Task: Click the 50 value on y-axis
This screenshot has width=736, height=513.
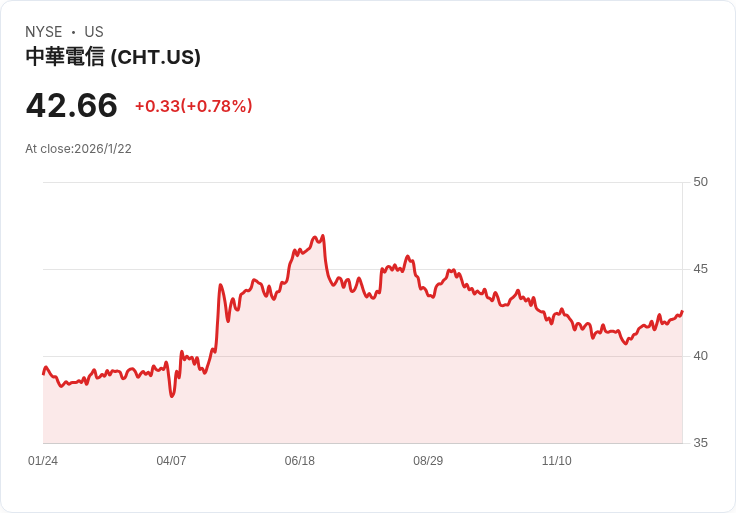Action: pos(700,182)
